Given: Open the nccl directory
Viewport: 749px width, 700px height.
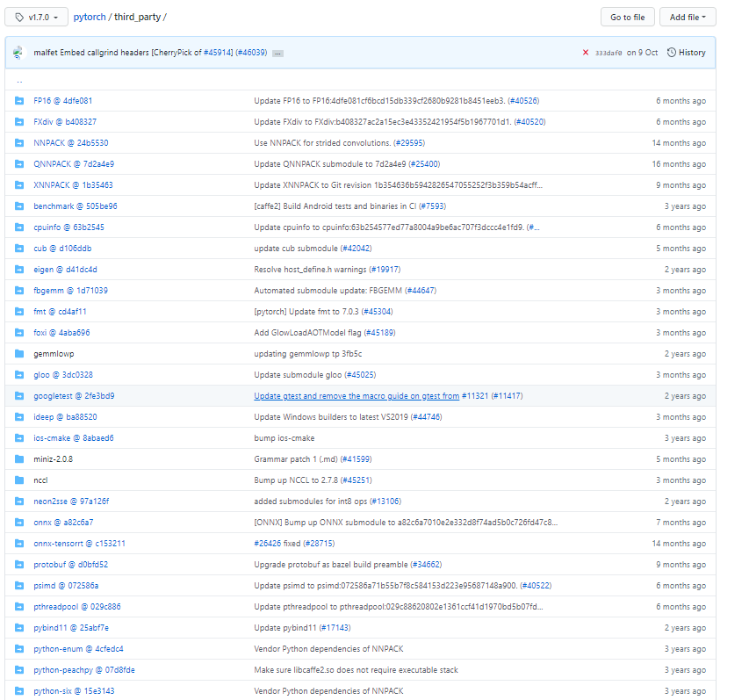Looking at the screenshot, I should (40, 480).
